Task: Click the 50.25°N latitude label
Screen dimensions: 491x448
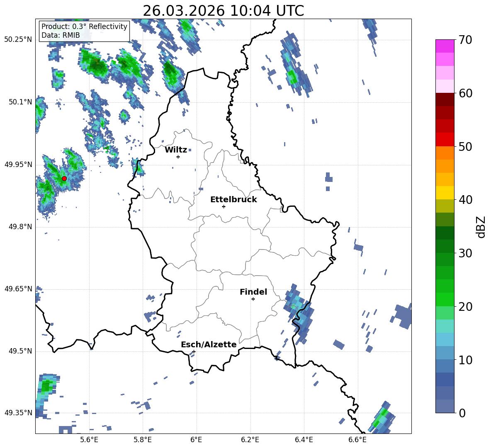Action: pyautogui.click(x=18, y=40)
